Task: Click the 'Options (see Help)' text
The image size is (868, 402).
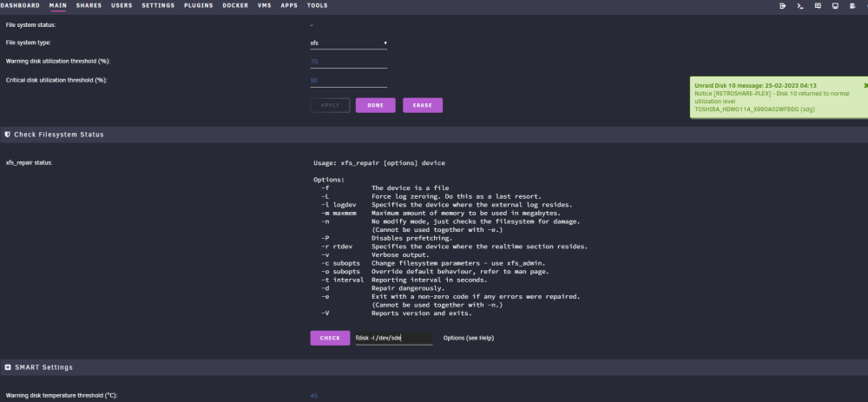Action: (469, 338)
